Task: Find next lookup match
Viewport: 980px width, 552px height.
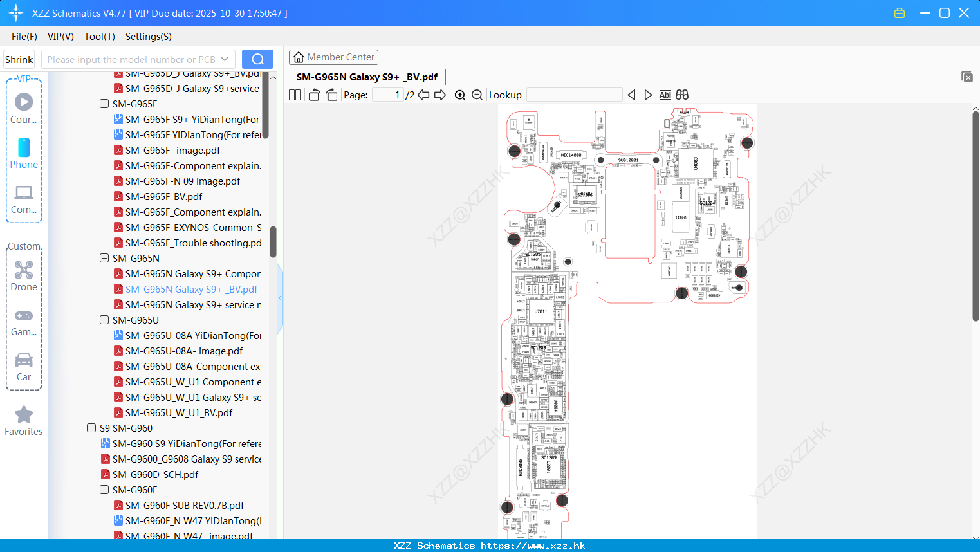Action: [x=648, y=95]
